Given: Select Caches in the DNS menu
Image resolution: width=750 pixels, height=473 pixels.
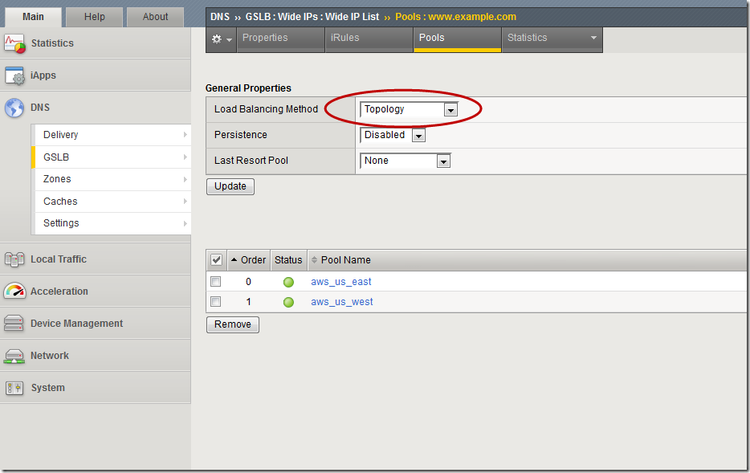Looking at the screenshot, I should [x=113, y=201].
